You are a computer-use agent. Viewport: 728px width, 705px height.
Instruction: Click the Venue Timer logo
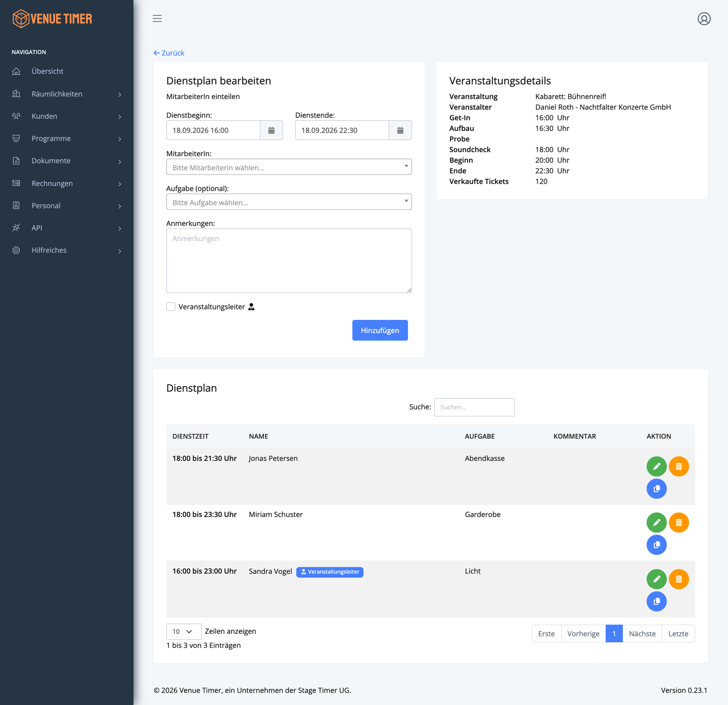point(53,19)
